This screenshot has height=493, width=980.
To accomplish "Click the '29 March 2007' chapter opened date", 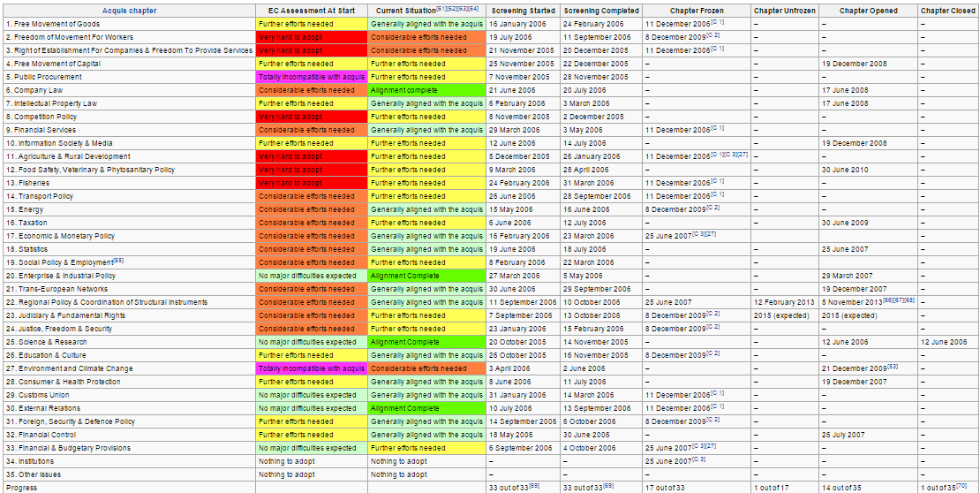I will 868,276.
